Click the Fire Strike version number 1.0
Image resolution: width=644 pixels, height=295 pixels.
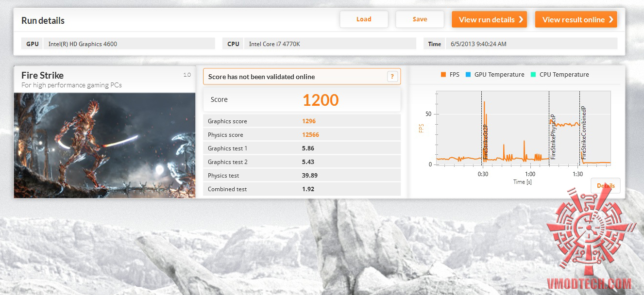click(x=187, y=75)
